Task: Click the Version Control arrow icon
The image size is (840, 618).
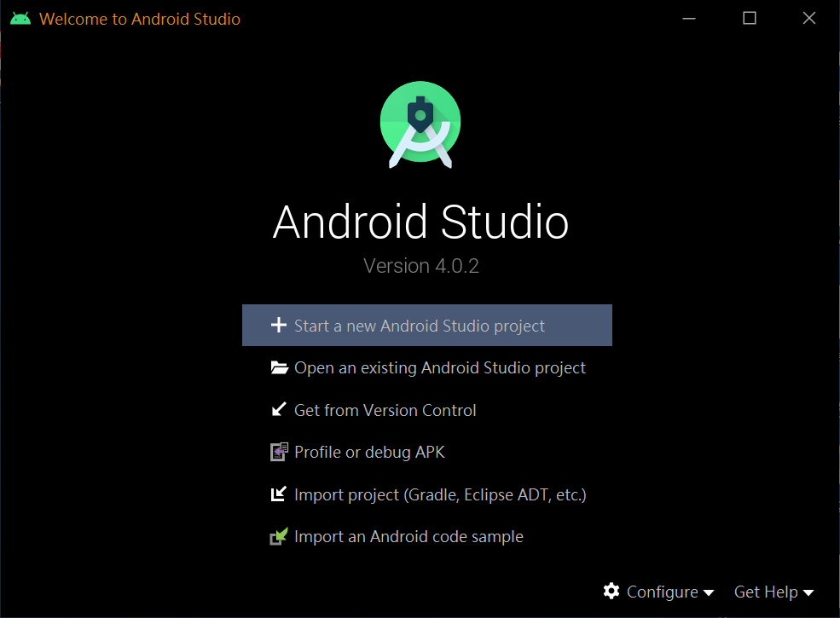Action: point(279,410)
